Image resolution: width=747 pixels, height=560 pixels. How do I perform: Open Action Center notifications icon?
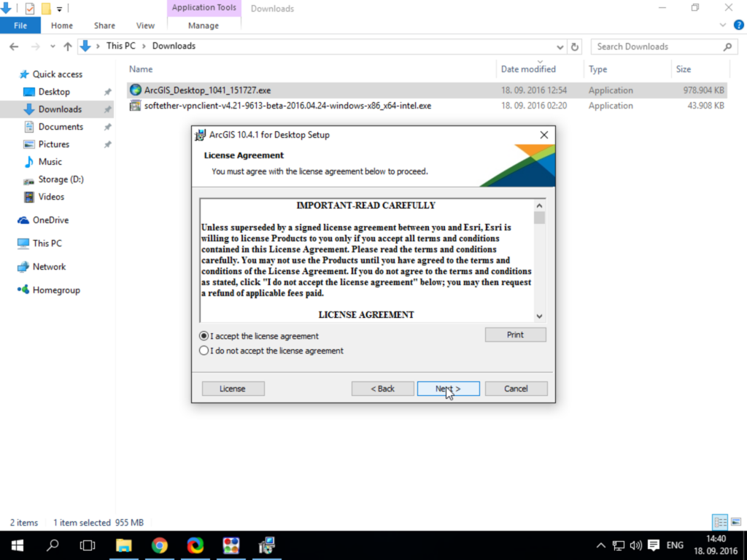654,545
